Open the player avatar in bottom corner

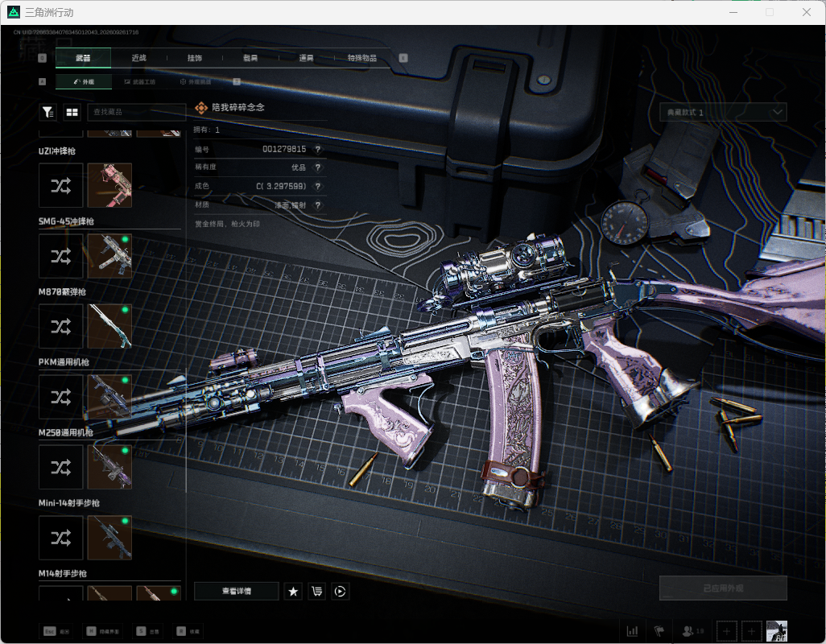(776, 631)
